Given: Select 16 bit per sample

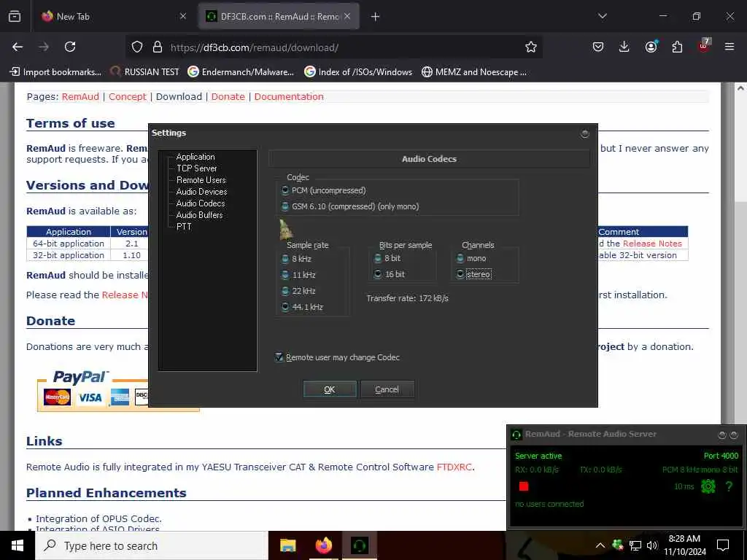Looking at the screenshot, I should pyautogui.click(x=390, y=274).
